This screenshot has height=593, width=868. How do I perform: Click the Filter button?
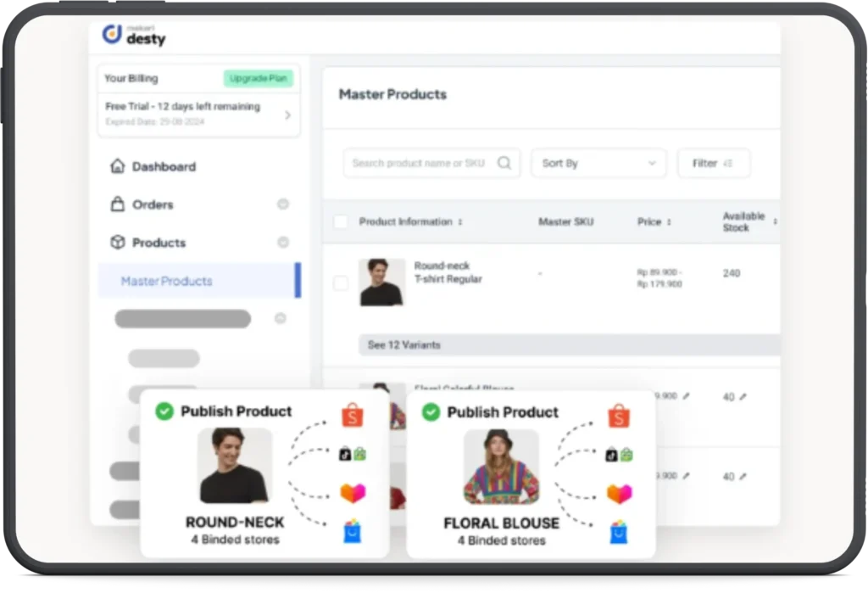pos(713,163)
